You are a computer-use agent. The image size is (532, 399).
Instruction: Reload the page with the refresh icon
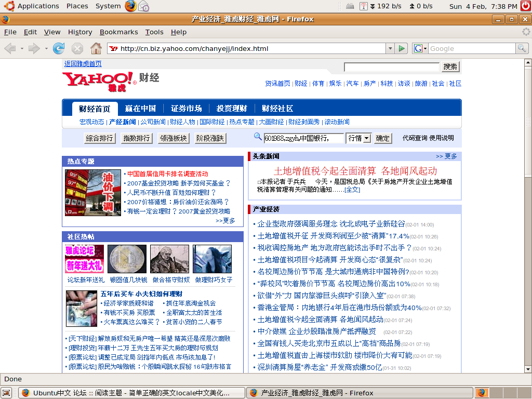coord(59,48)
